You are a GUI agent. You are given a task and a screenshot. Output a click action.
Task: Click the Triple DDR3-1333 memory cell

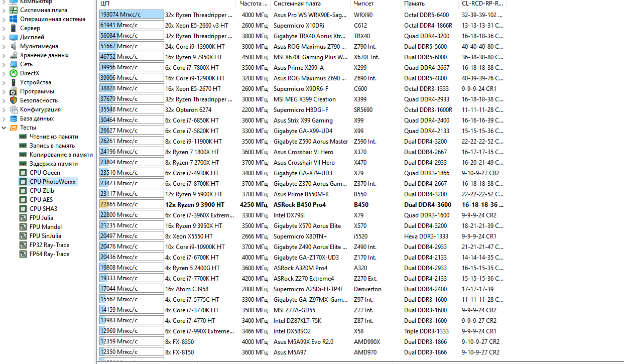[426, 331]
